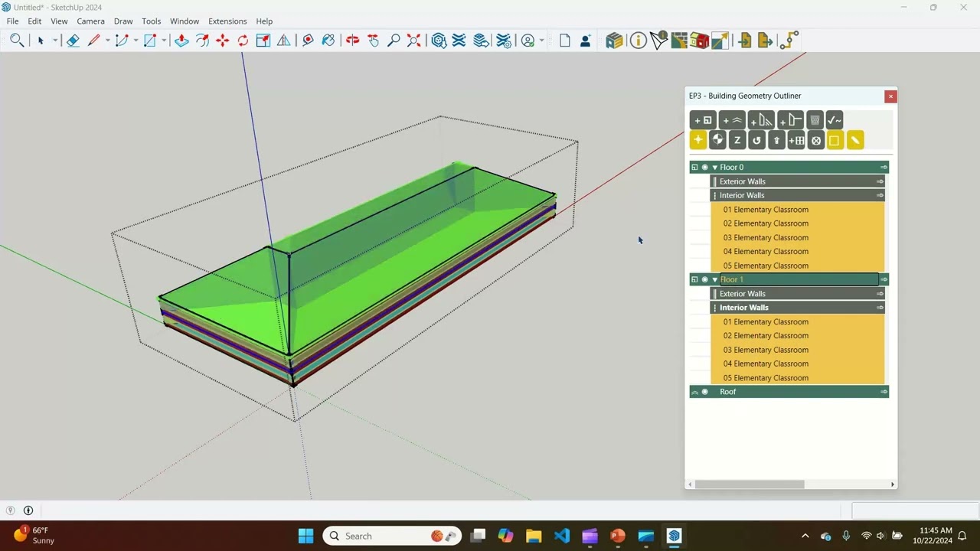Select the Eraser tool

point(73,41)
